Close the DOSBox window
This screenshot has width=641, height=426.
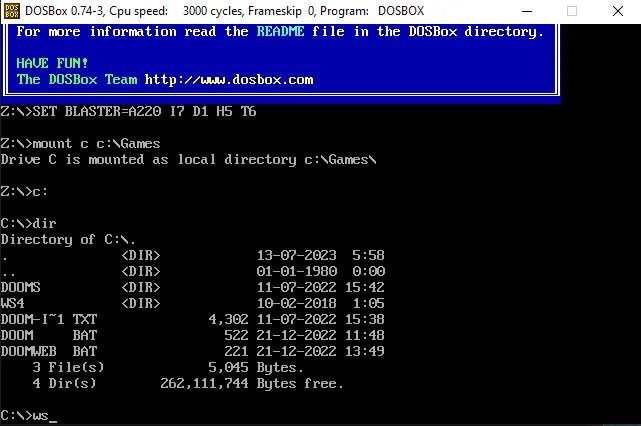[618, 11]
